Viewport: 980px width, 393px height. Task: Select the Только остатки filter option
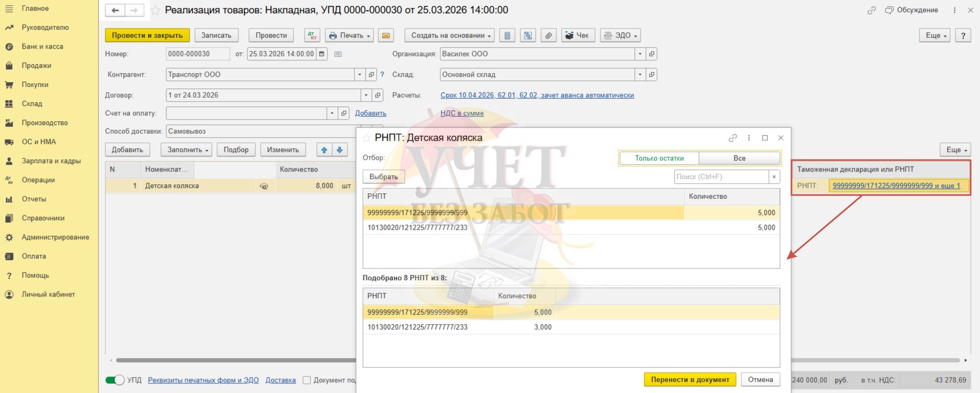pos(659,158)
